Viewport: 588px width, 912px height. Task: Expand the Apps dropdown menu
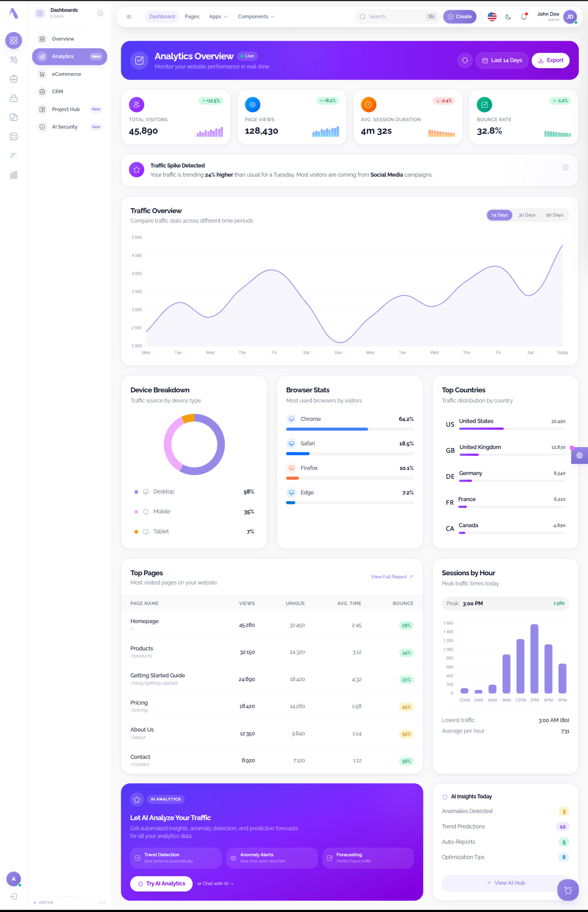coord(218,17)
